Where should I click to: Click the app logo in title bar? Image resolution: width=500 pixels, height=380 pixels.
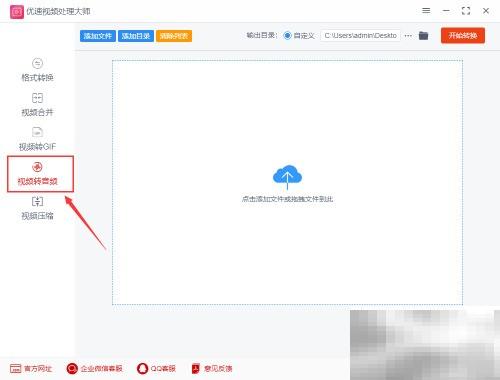point(17,12)
